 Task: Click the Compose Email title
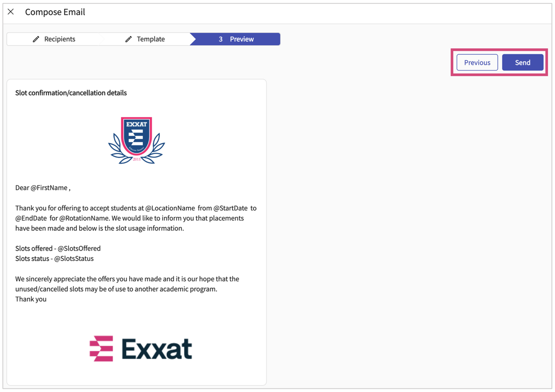tap(55, 12)
